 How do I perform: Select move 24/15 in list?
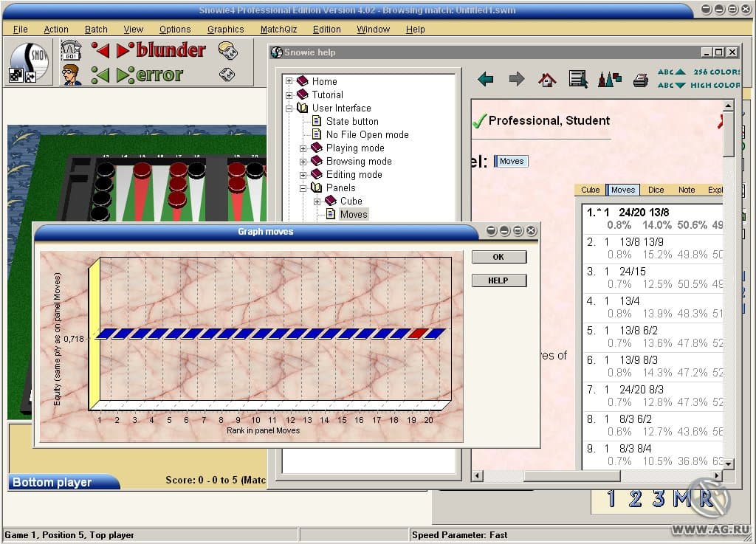coord(653,278)
